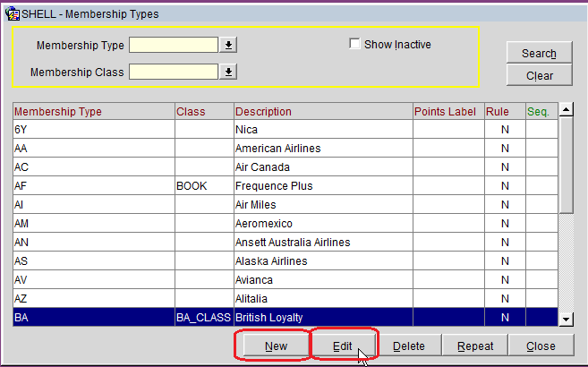Select the Frequence Plus row
The image size is (588, 367).
(x=274, y=186)
